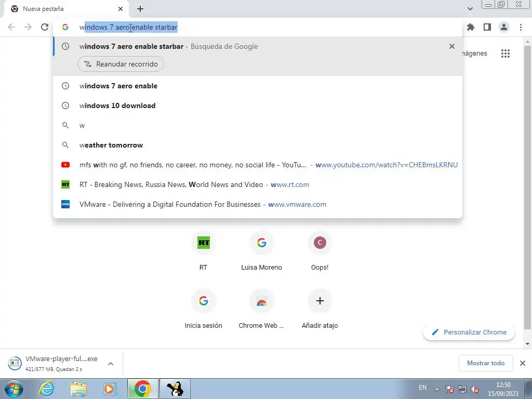Image resolution: width=532 pixels, height=399 pixels.
Task: Close the Nueva pestaña tab
Action: pyautogui.click(x=121, y=9)
